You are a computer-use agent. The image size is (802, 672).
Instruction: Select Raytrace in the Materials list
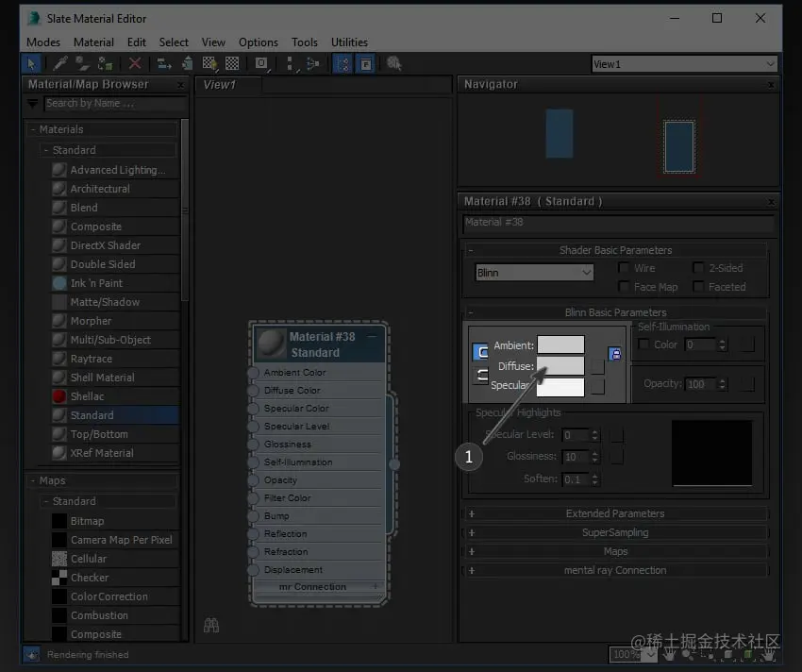point(92,358)
